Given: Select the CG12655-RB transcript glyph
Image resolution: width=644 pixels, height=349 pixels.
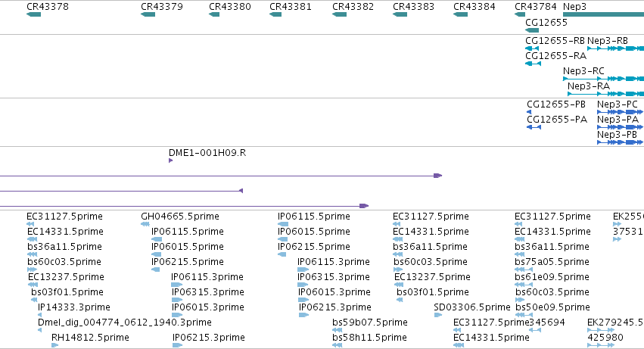Looking at the screenshot, I should tap(532, 48).
